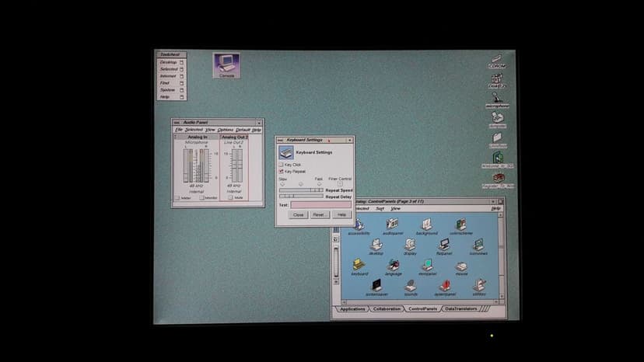Viewport: 644px width, 362px height.
Task: Open the Console desktop icon
Action: pyautogui.click(x=226, y=65)
